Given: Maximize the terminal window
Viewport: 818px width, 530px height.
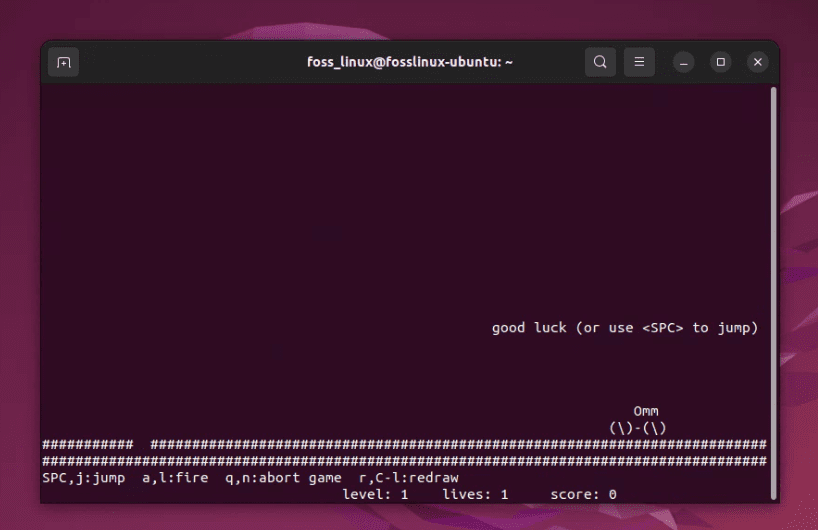Looking at the screenshot, I should [x=720, y=62].
